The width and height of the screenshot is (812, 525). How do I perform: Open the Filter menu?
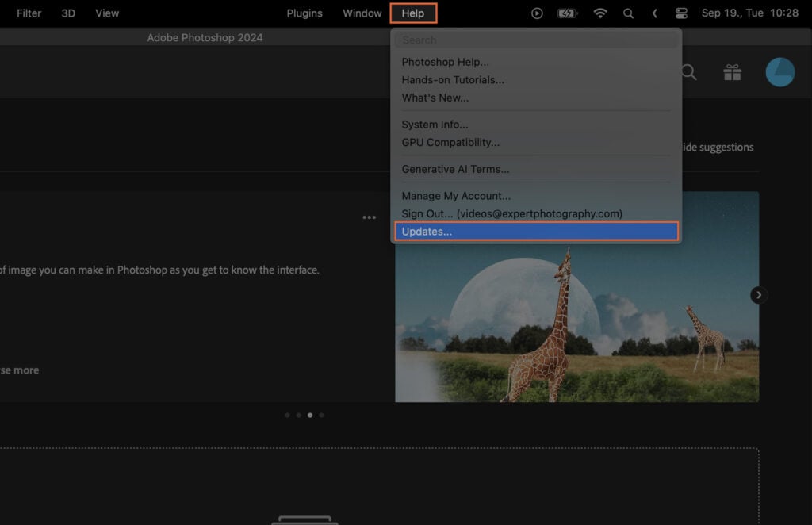tap(29, 13)
